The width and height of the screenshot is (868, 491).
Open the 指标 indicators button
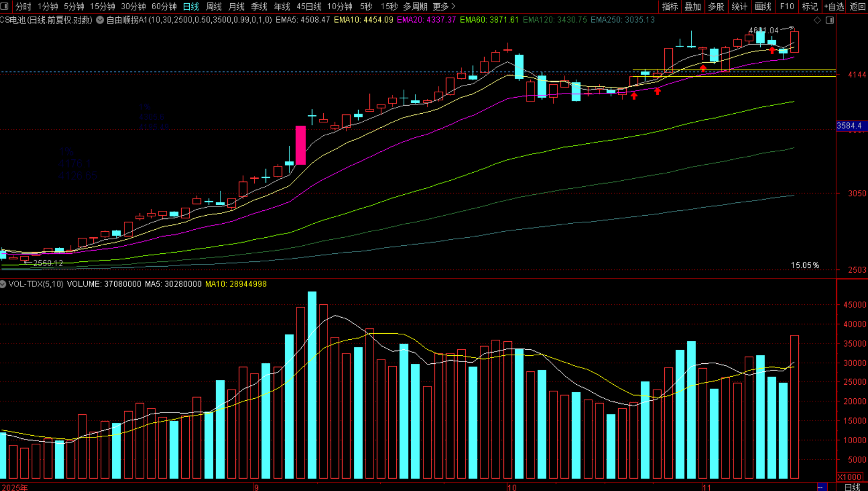point(670,6)
